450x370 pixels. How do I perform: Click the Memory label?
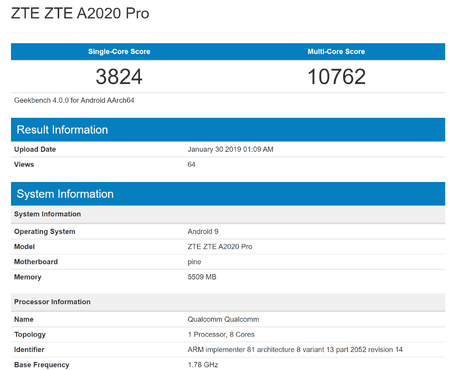pyautogui.click(x=28, y=277)
